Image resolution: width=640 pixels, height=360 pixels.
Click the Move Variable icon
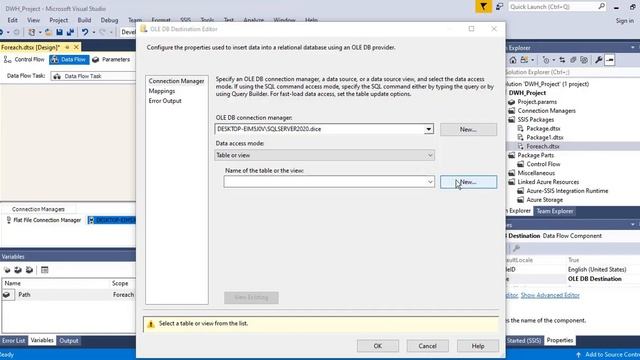[18, 270]
